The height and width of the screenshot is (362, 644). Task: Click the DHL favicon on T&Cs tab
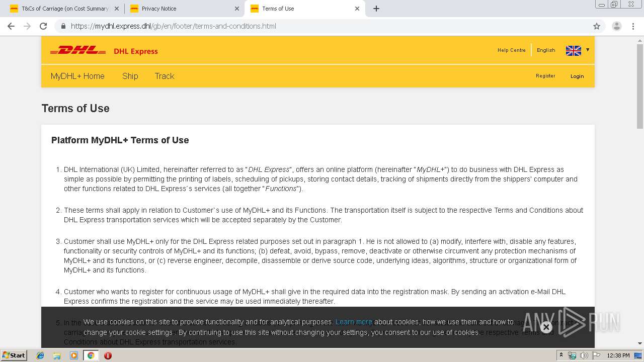tap(14, 9)
